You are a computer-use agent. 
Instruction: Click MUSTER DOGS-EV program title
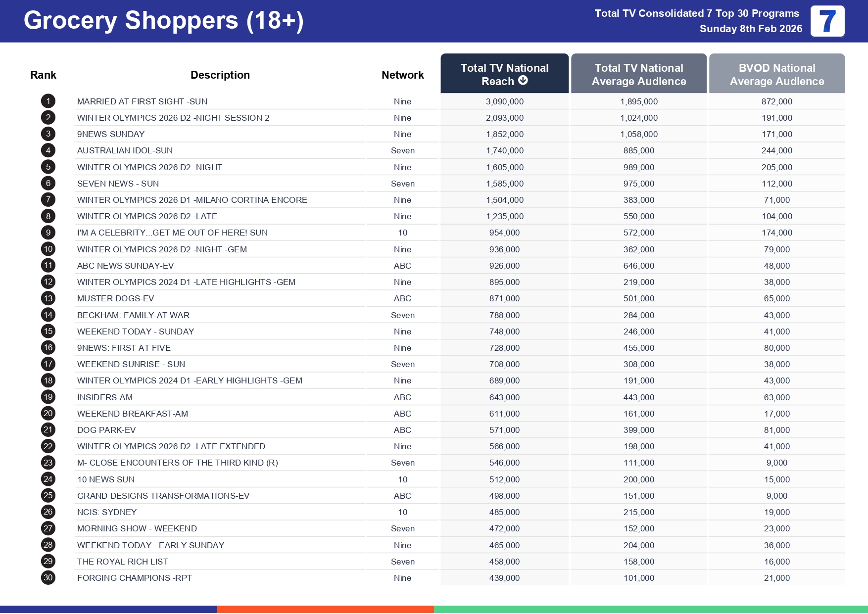click(115, 298)
